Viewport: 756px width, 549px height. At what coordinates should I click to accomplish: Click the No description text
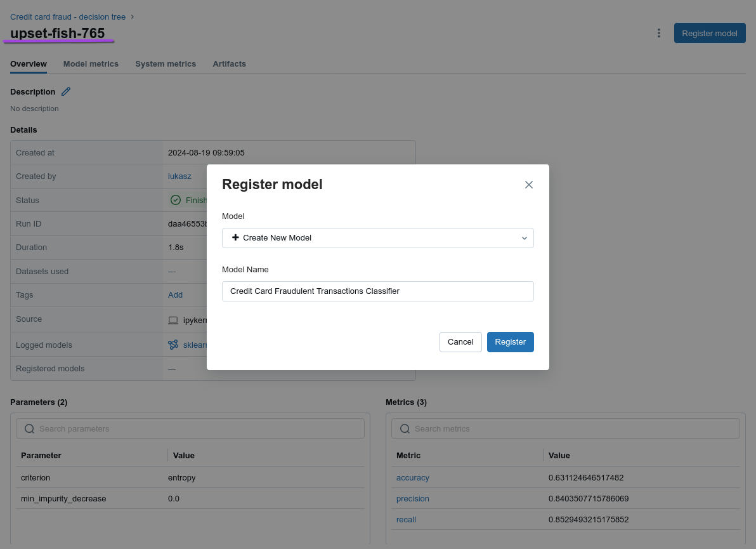(34, 109)
